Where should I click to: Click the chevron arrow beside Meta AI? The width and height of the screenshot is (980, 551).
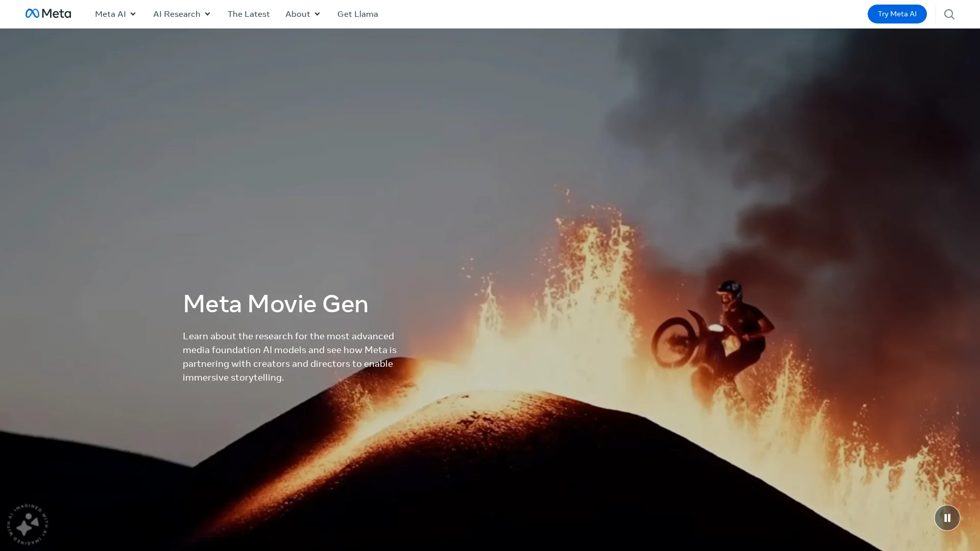pos(133,14)
